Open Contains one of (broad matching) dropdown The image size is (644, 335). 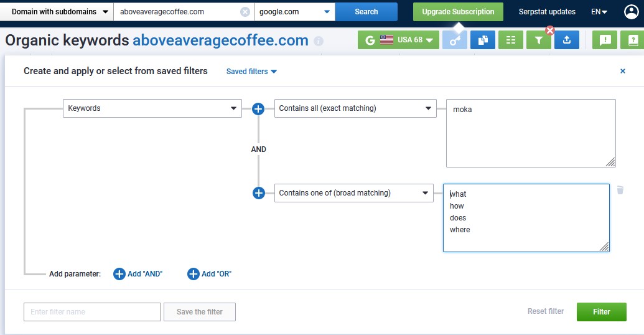[x=353, y=193]
